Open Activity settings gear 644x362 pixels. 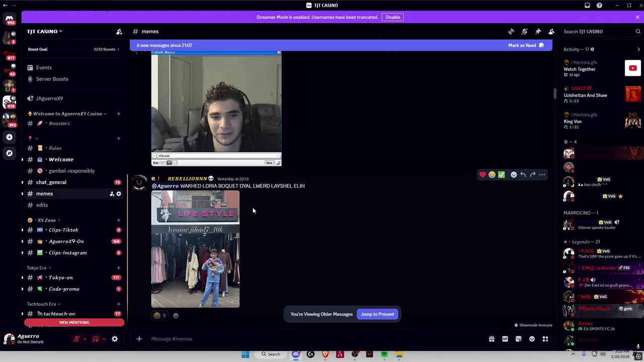[x=592, y=49]
